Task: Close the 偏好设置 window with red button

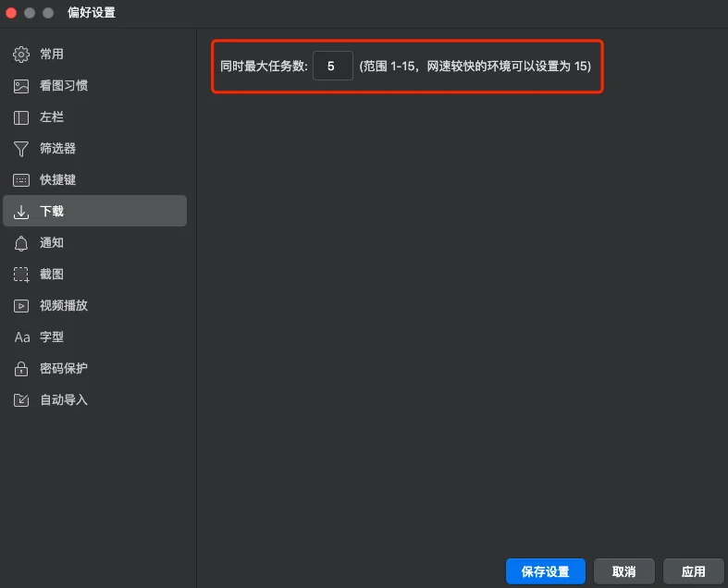Action: [x=12, y=13]
